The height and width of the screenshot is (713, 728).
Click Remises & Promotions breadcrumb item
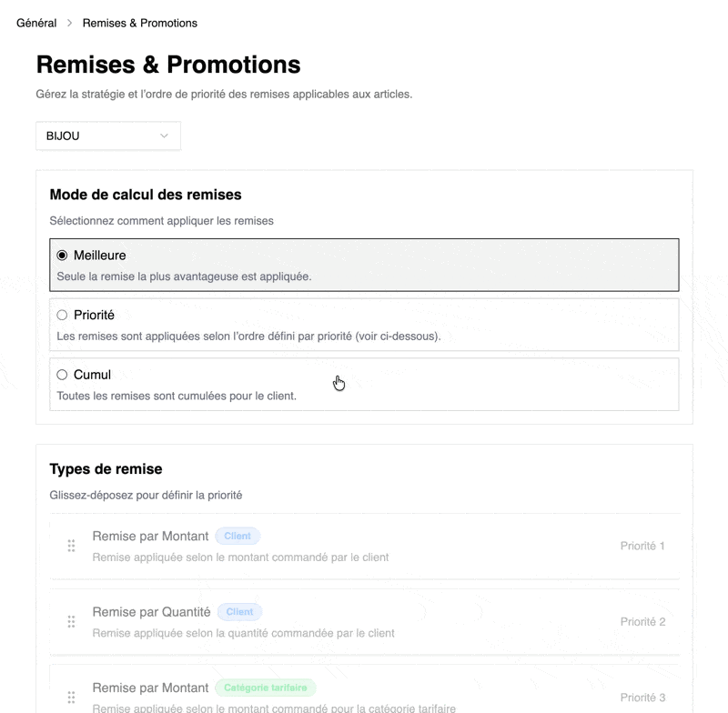(x=139, y=23)
